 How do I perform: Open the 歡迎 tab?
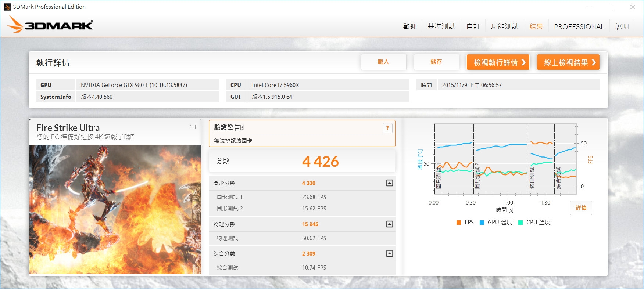click(x=410, y=26)
